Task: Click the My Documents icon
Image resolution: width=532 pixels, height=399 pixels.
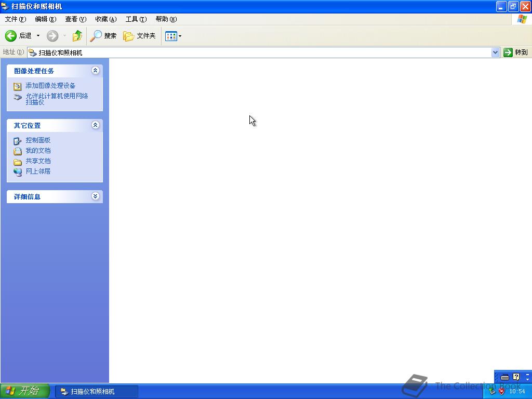Action: (x=17, y=151)
